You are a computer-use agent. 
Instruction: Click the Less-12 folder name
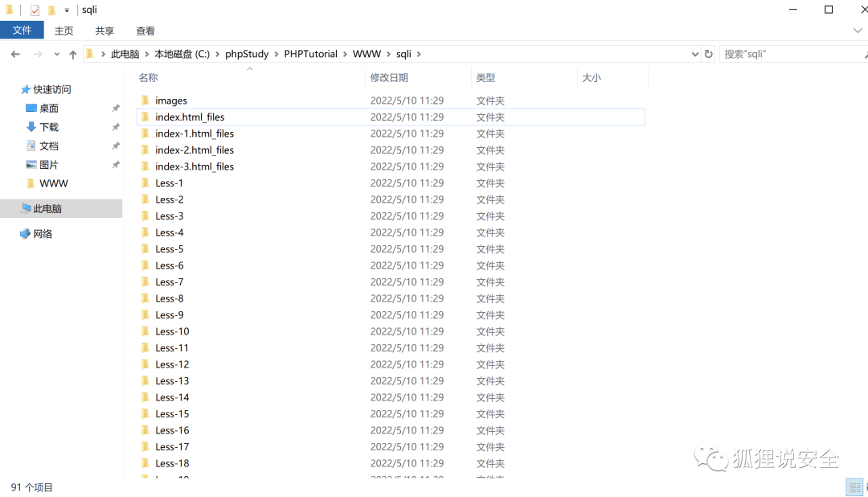(172, 364)
